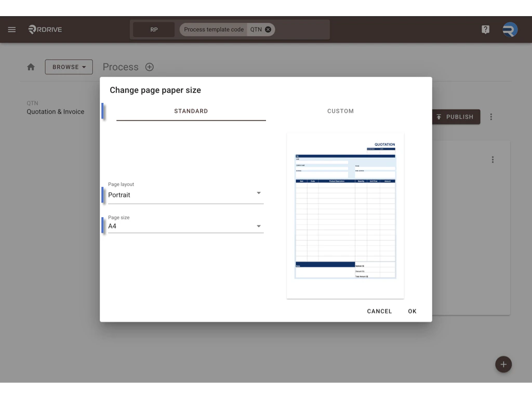Screen dimensions: 532x399
Task: Switch to the CUSTOM tab
Action: pyautogui.click(x=340, y=111)
